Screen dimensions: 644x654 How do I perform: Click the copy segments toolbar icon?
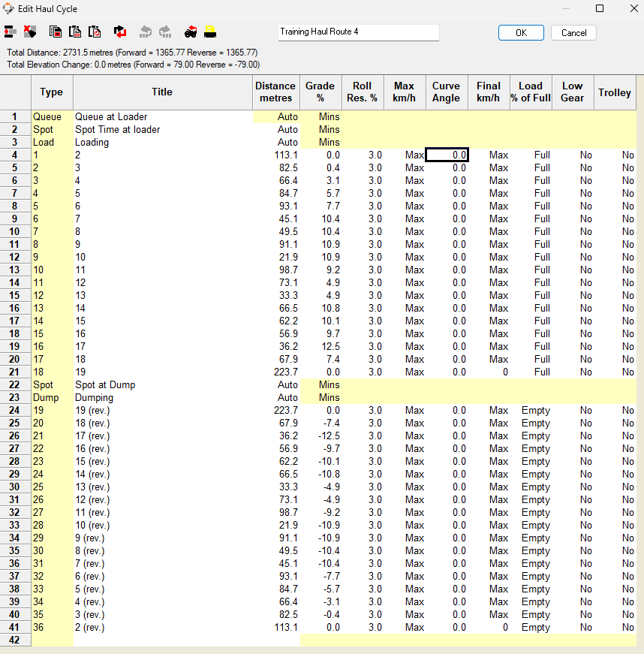coord(55,32)
